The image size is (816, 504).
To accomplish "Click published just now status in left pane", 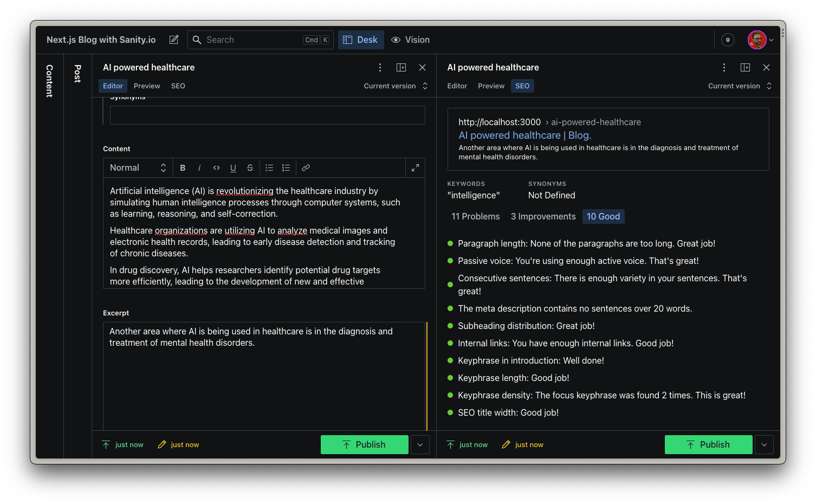I will click(123, 444).
